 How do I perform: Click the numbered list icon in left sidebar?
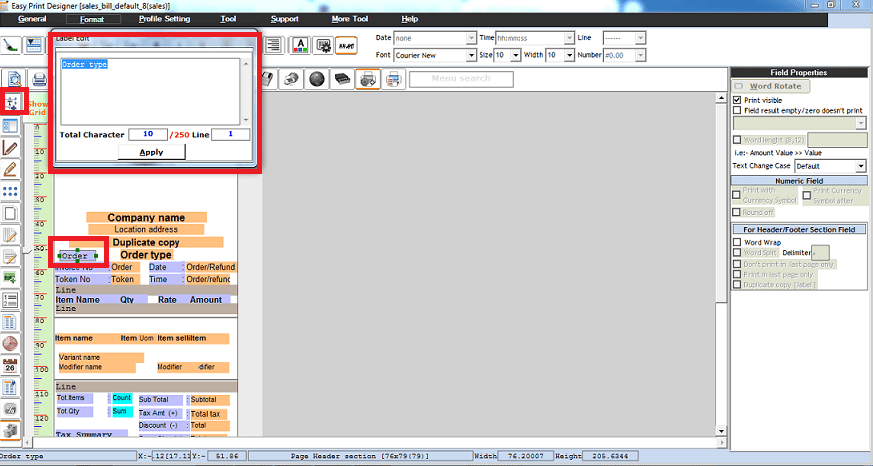10,300
